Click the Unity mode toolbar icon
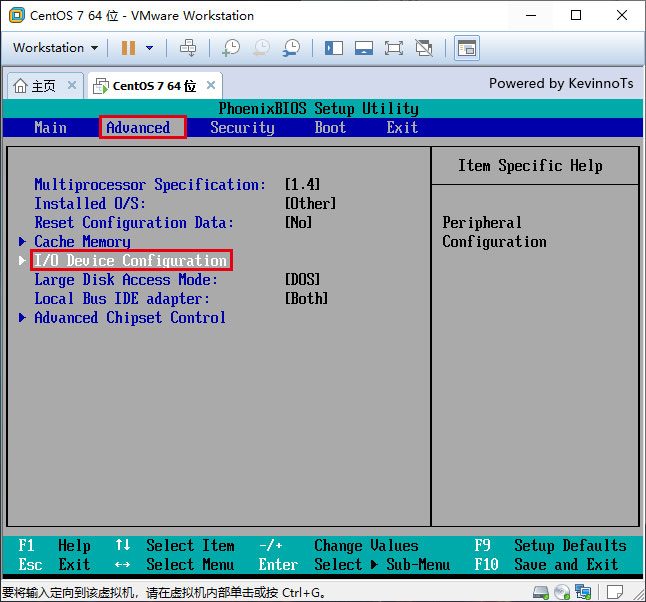Viewport: 646px width, 602px height. tap(424, 48)
